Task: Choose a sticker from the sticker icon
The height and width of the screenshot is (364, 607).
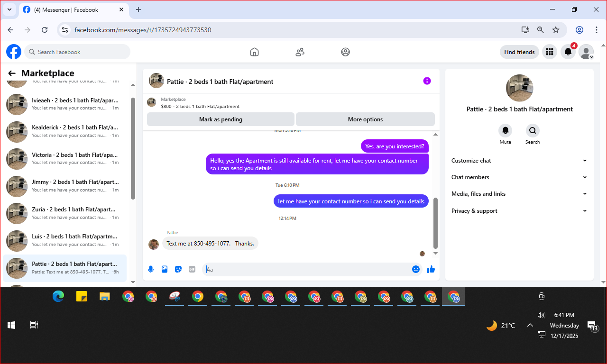Action: click(x=178, y=269)
